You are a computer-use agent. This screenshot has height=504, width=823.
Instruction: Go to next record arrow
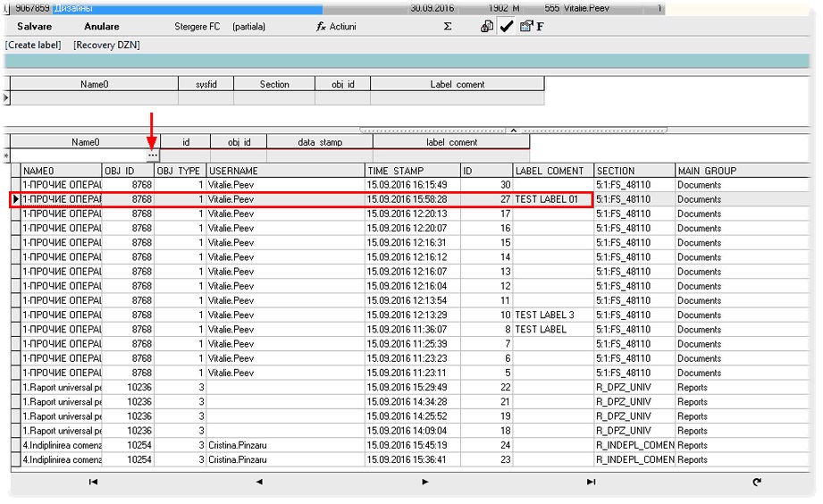point(425,482)
